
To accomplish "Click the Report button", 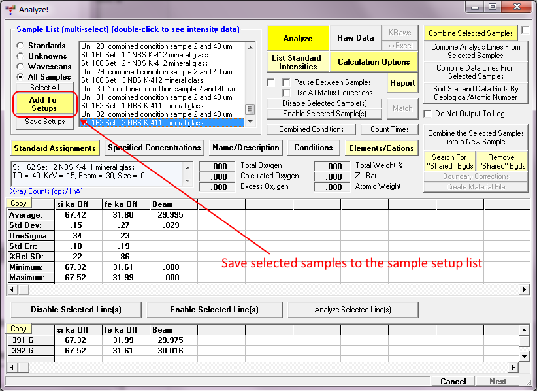I will tap(402, 83).
